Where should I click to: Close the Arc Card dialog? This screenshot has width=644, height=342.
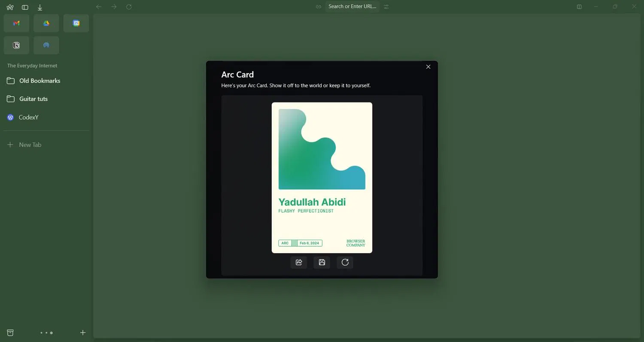428,67
